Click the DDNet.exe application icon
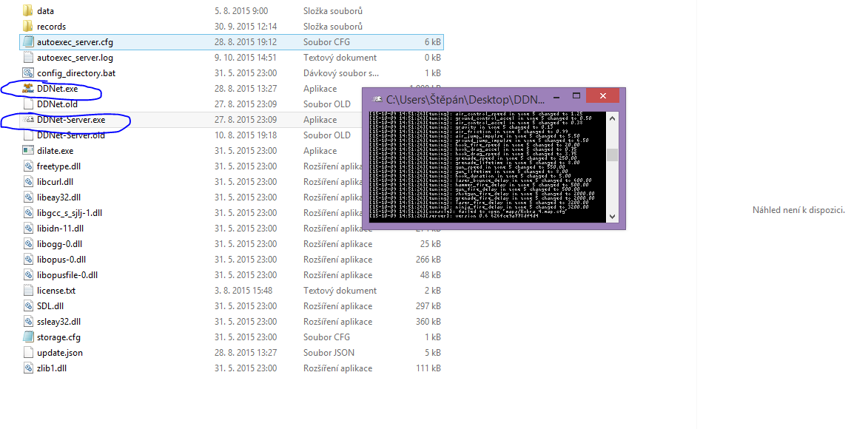 pos(28,89)
